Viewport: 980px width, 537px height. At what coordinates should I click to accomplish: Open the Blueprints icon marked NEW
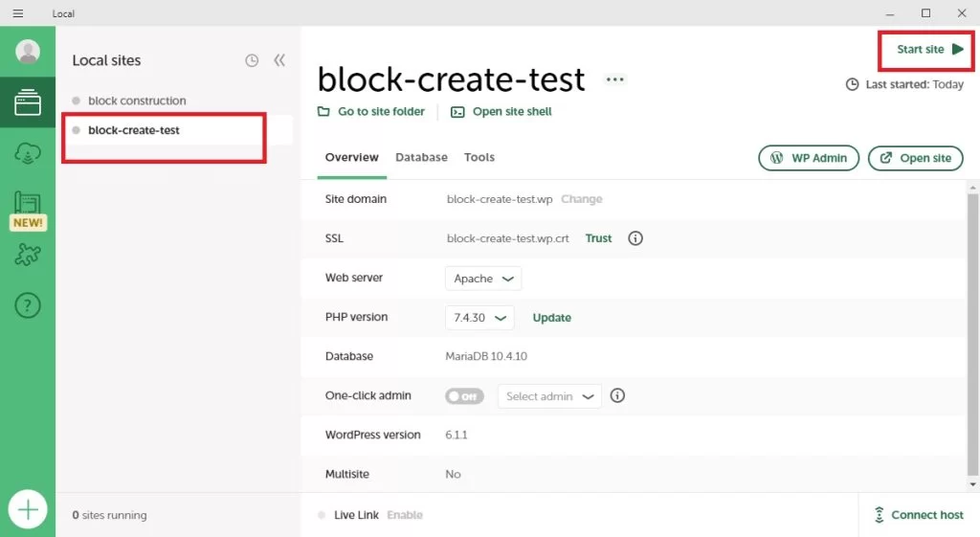click(28, 211)
